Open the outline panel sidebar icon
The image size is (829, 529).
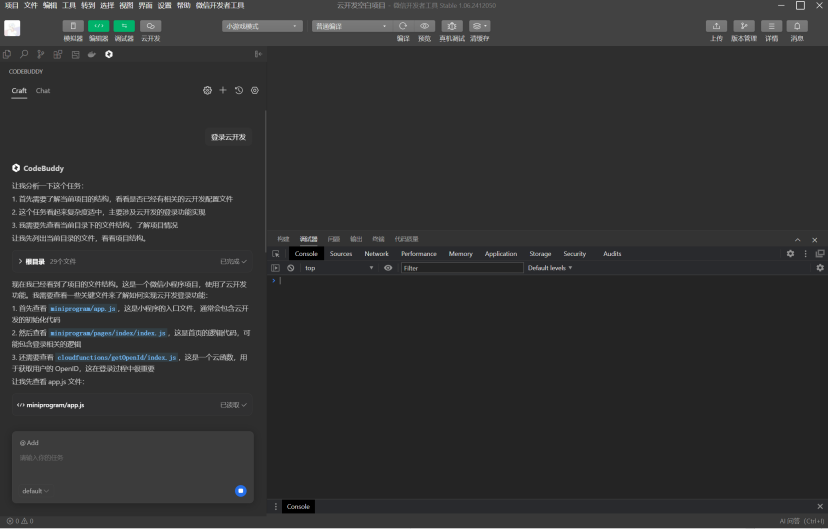[75, 54]
